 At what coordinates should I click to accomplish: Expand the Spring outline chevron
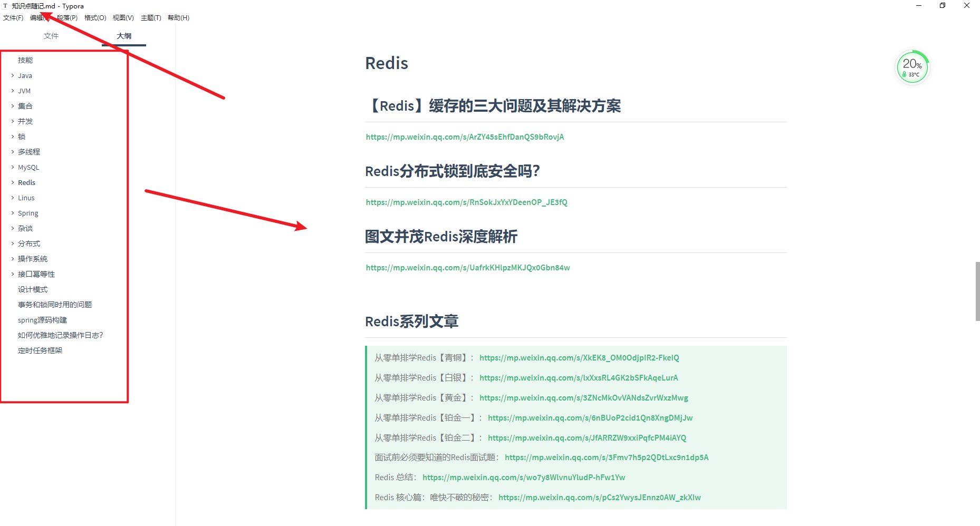pos(13,213)
